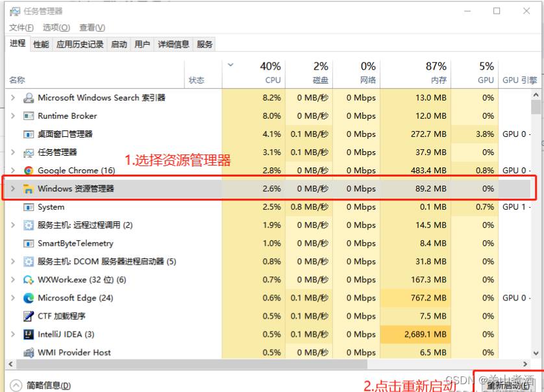
Task: Click the Microsoft Edge icon
Action: (x=29, y=298)
